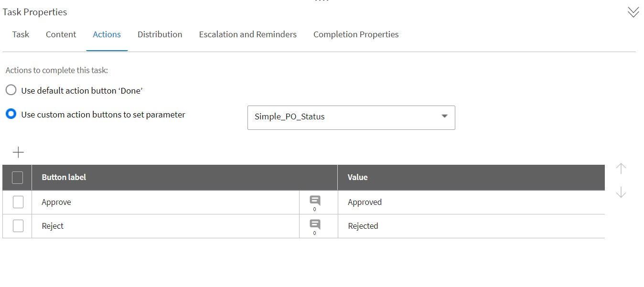Viewport: 644px width, 287px height.
Task: Open comment icon for Reject row
Action: (315, 225)
